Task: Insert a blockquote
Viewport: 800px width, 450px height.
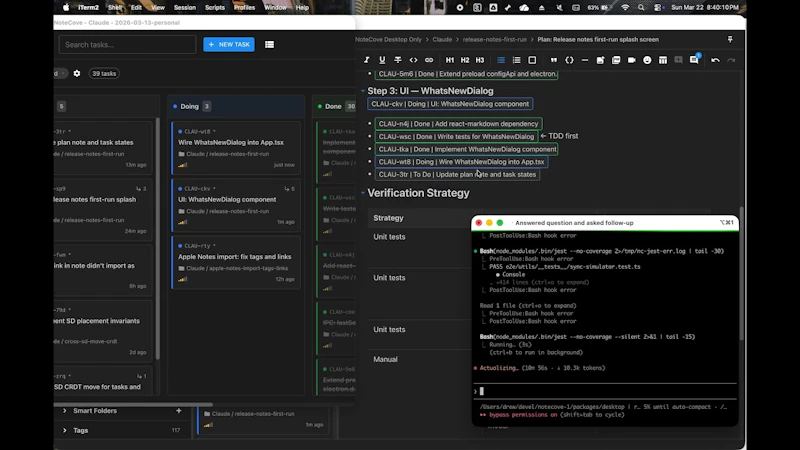Action: [x=554, y=60]
